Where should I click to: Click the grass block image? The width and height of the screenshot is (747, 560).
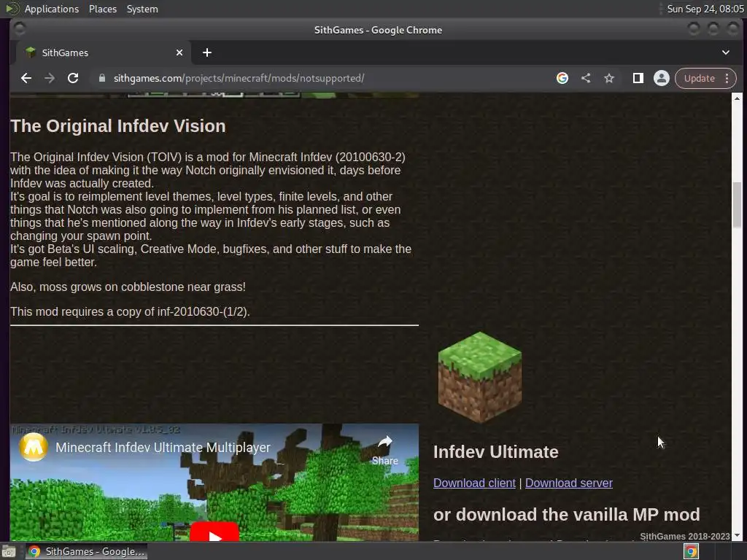pos(480,377)
